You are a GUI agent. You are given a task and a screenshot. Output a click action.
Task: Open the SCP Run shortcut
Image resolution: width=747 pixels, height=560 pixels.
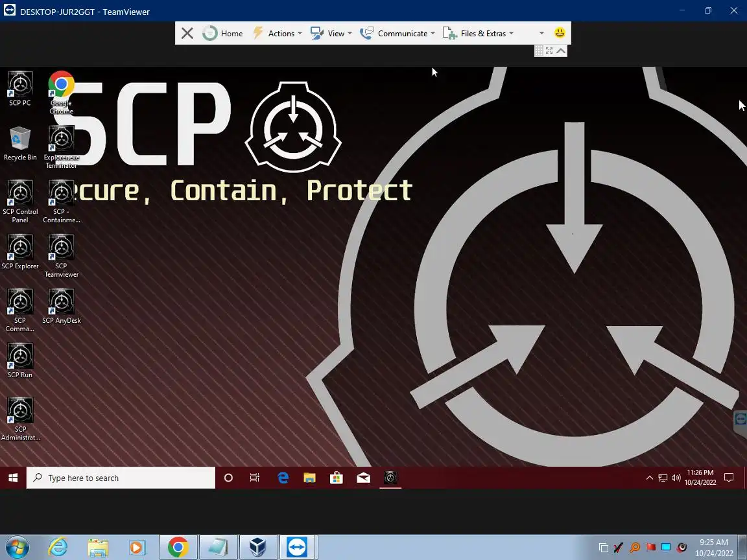click(20, 360)
